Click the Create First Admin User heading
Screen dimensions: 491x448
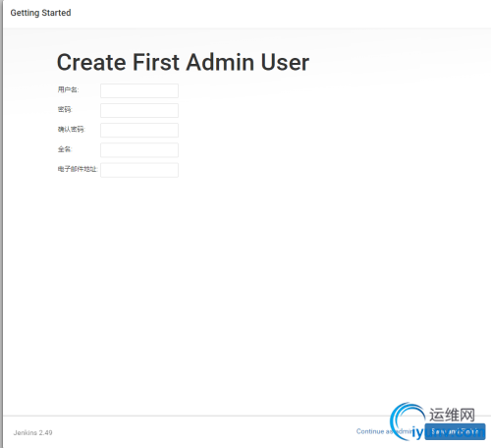click(x=183, y=62)
